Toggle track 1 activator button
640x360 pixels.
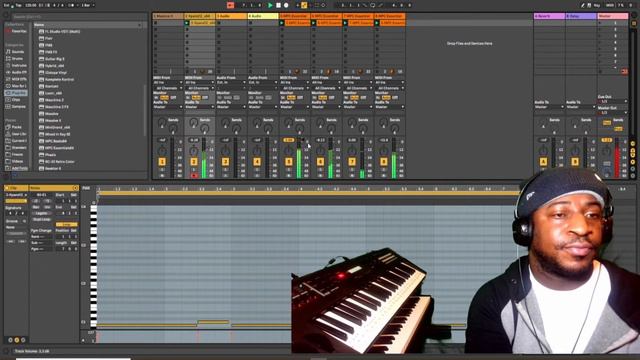click(x=162, y=162)
